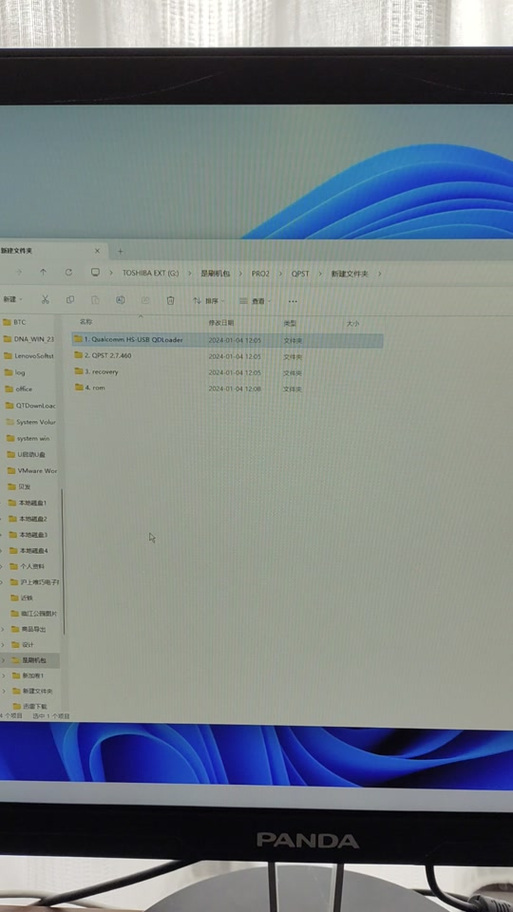The width and height of the screenshot is (513, 912).
Task: Click TOSHIBA EXT (G:) in breadcrumb
Action: point(150,273)
